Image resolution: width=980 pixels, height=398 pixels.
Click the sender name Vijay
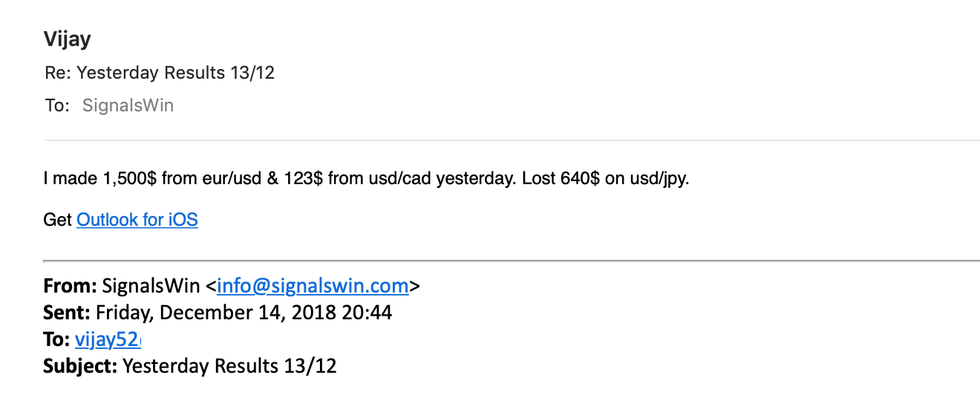click(68, 40)
